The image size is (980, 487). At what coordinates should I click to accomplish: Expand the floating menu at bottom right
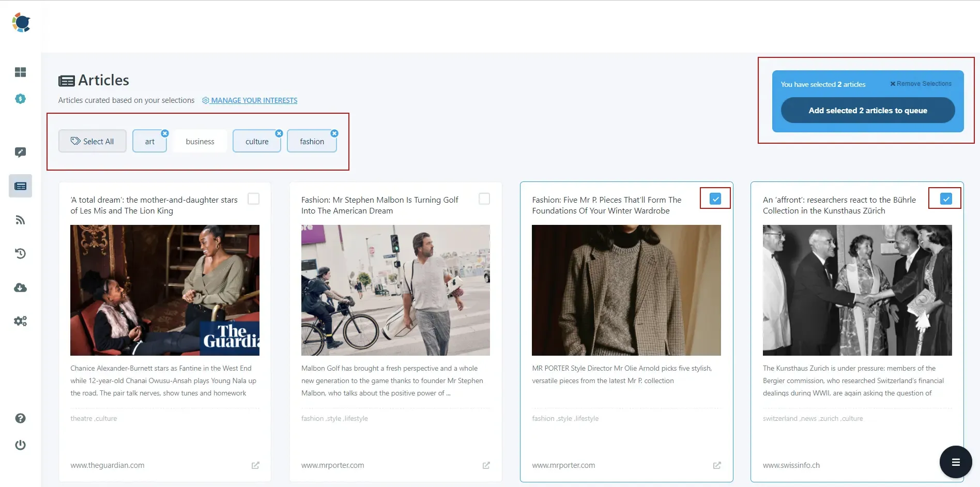tap(955, 462)
